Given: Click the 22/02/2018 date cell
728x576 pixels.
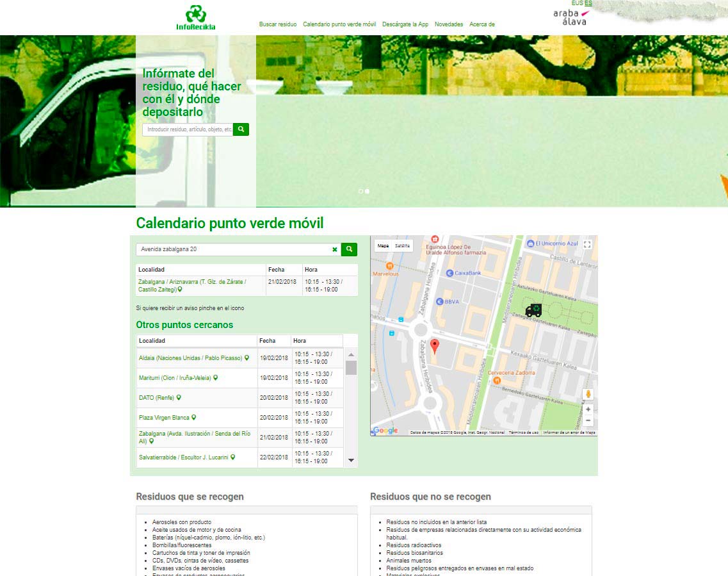Looking at the screenshot, I should pyautogui.click(x=274, y=457).
